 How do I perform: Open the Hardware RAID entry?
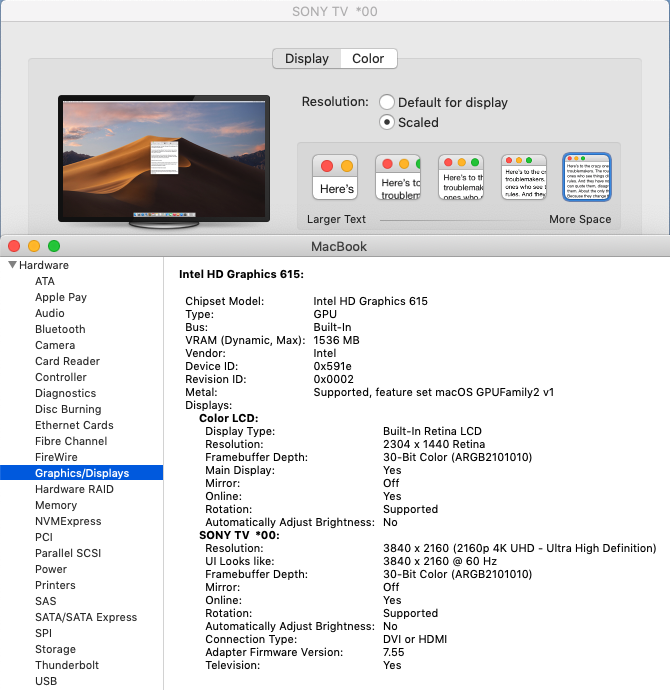click(x=74, y=489)
